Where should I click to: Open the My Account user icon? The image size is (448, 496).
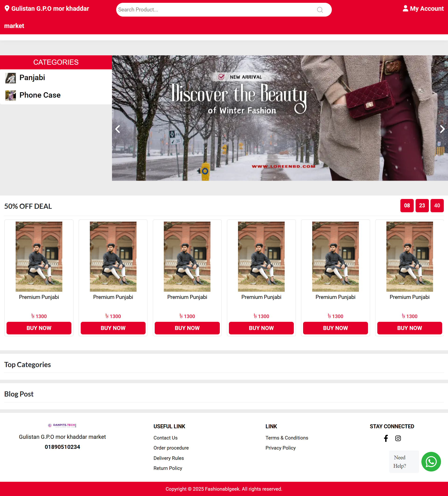(x=405, y=9)
